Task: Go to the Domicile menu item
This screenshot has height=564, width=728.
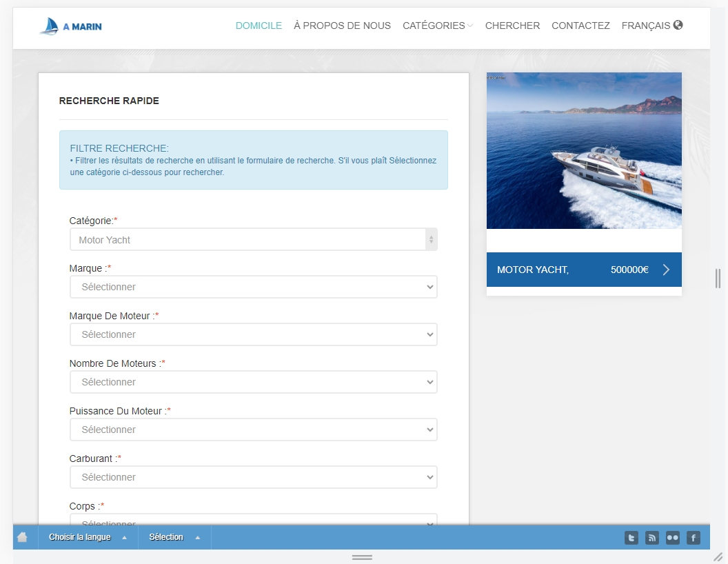Action: coord(259,26)
